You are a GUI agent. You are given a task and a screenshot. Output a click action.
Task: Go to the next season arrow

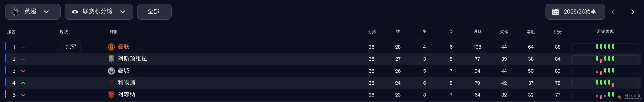632,12
